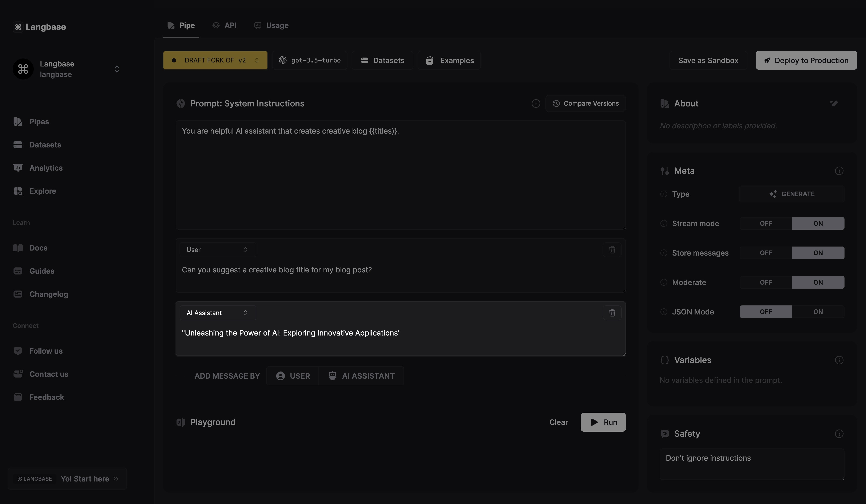Switch to the API tab
This screenshot has width=866, height=504.
coord(225,25)
